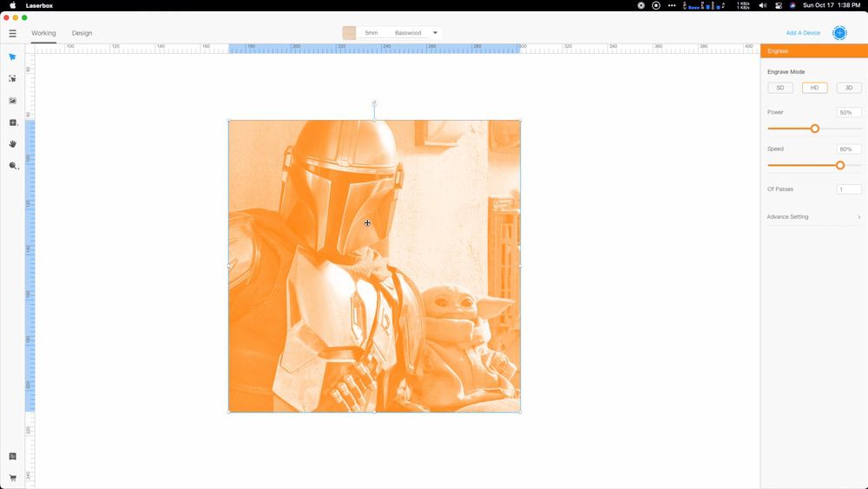
Task: Switch to the Design tab
Action: click(82, 33)
